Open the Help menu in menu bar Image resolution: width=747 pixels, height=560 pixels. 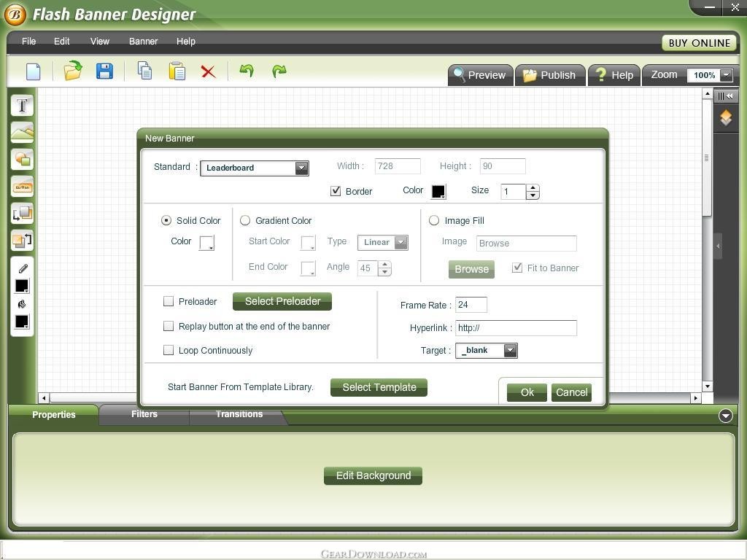(x=186, y=42)
